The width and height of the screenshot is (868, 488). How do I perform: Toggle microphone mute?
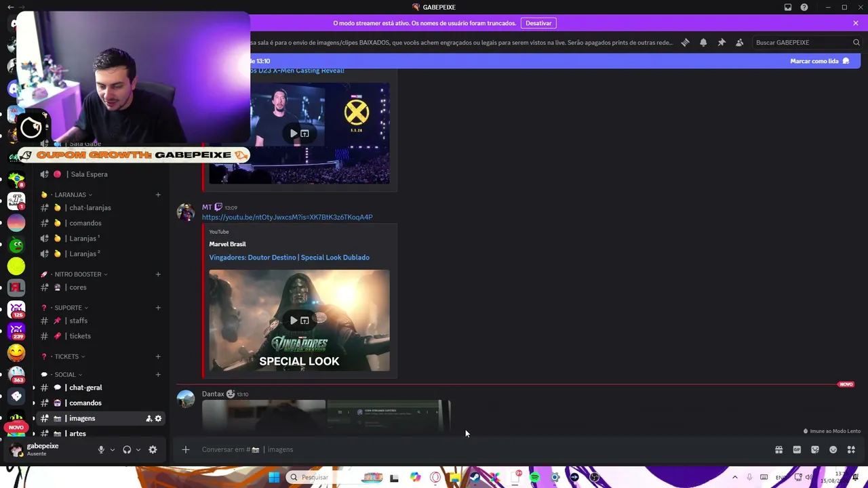tap(101, 449)
